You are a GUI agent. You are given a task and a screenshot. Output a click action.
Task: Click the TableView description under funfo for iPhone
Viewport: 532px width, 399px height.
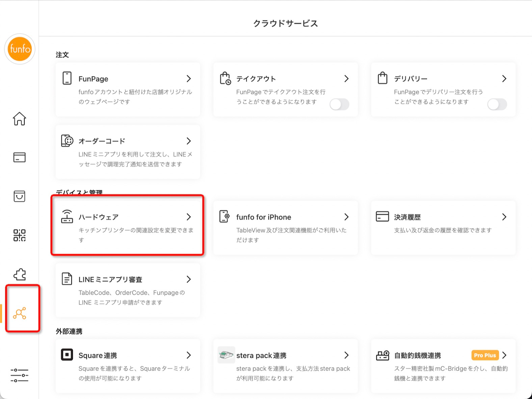tap(291, 235)
